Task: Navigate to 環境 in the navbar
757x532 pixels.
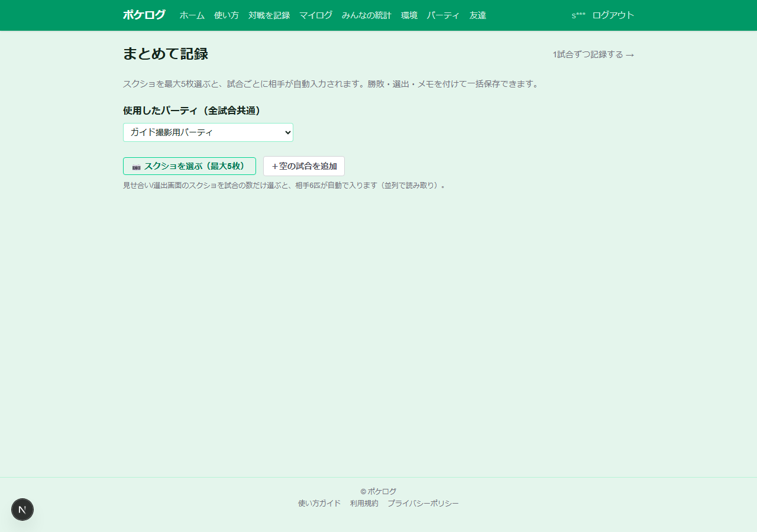Action: (x=409, y=15)
